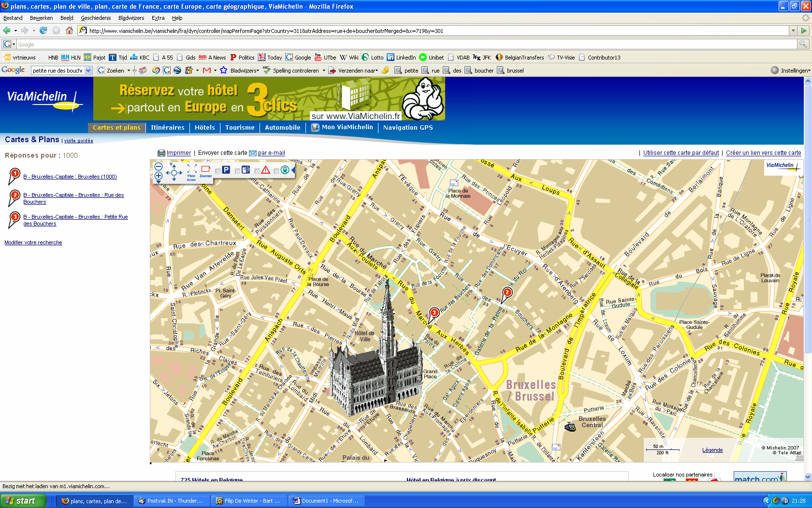This screenshot has height=508, width=812.
Task: Click the Home button
Action: (x=69, y=30)
